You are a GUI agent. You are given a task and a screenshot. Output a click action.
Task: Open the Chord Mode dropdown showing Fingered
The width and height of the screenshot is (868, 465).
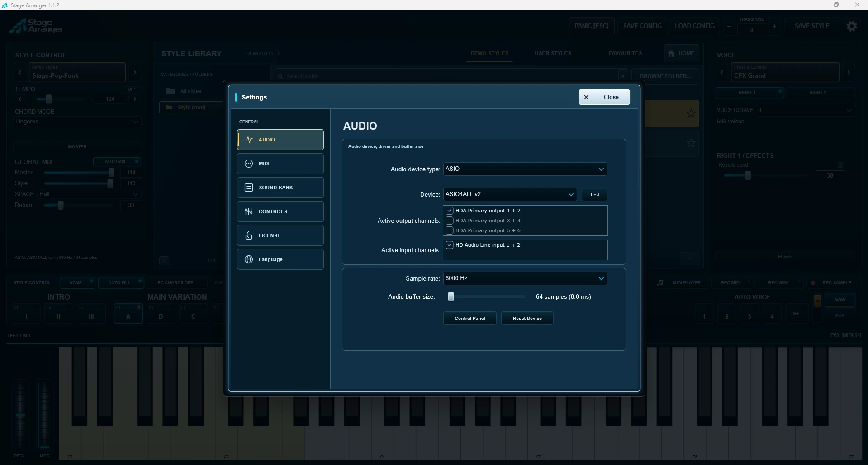click(x=77, y=122)
